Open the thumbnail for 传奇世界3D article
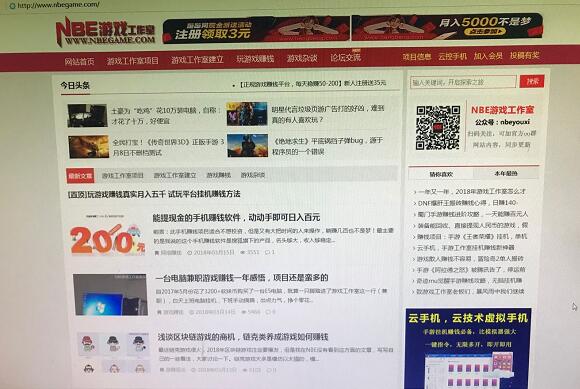 (89, 147)
